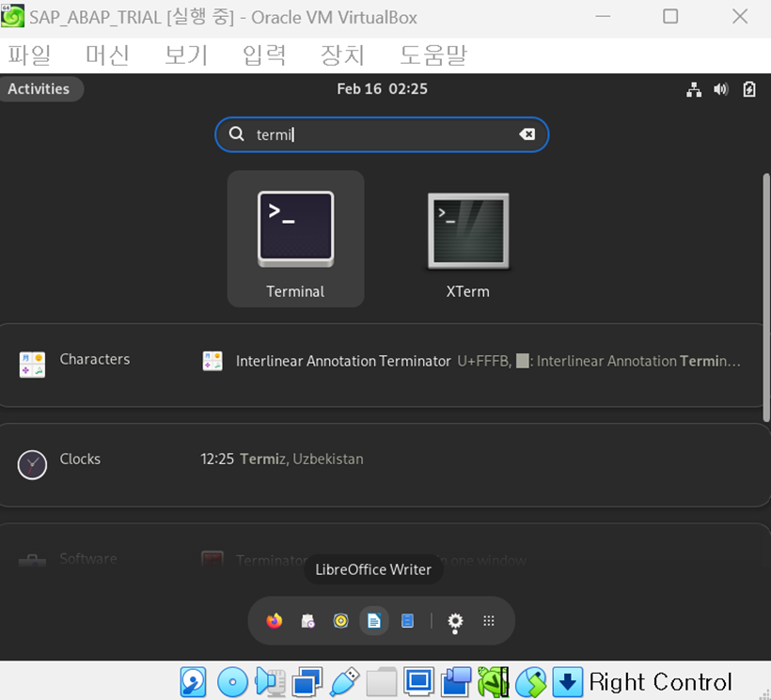Click the VirtualBox display status icon

point(419,682)
